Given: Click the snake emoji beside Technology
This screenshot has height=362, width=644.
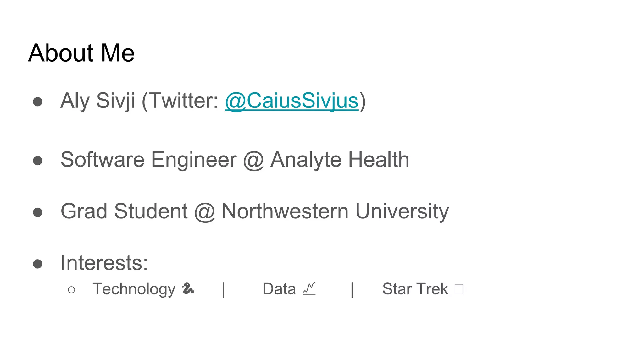Looking at the screenshot, I should (188, 288).
